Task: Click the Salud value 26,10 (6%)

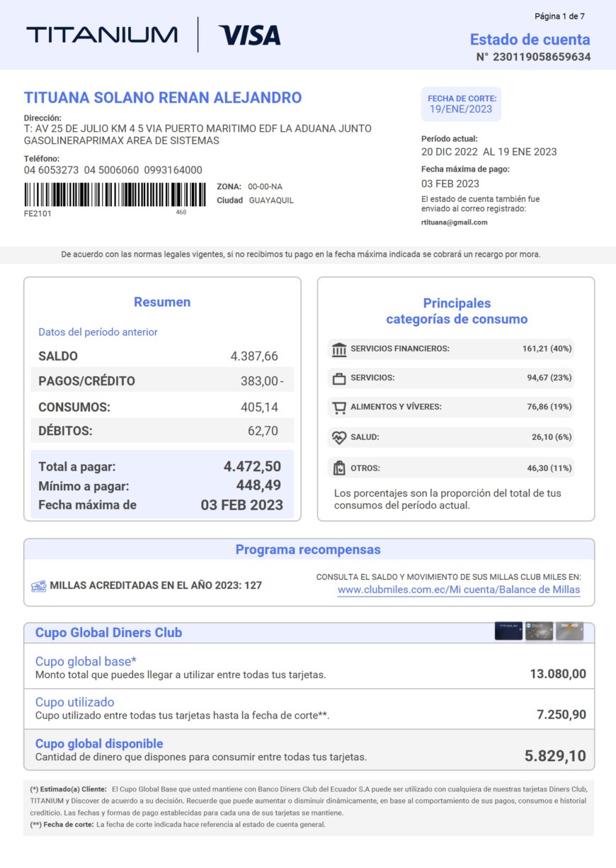Action: 552,437
